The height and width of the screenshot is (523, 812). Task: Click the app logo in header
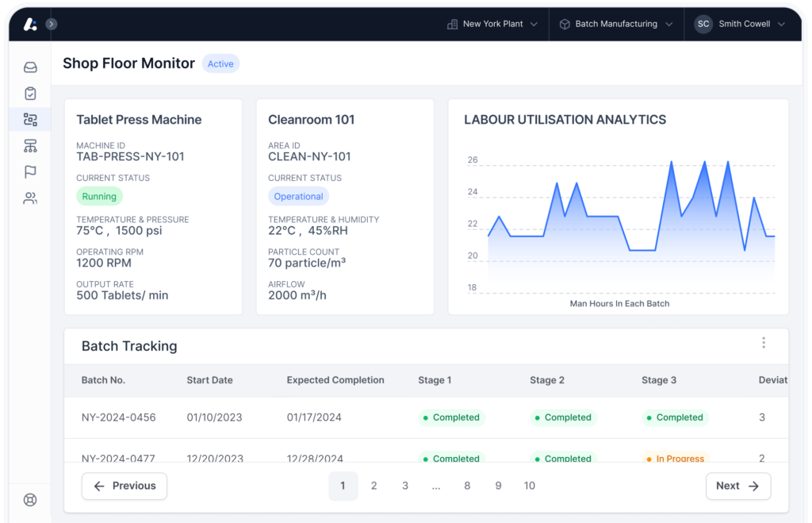pos(30,24)
